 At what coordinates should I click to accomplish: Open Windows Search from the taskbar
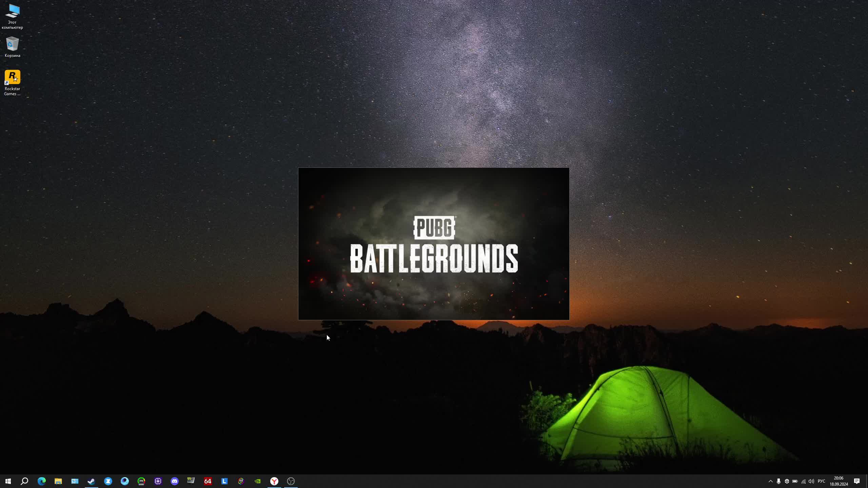24,481
